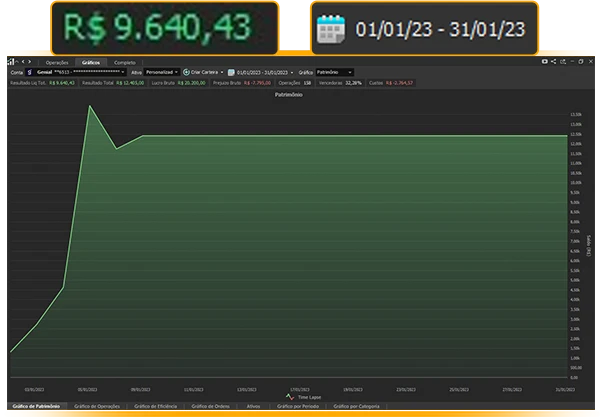This screenshot has height=417, width=600.
Task: Click the Resultado Líq Tot. value R$ 9.640,43
Action: (62, 83)
